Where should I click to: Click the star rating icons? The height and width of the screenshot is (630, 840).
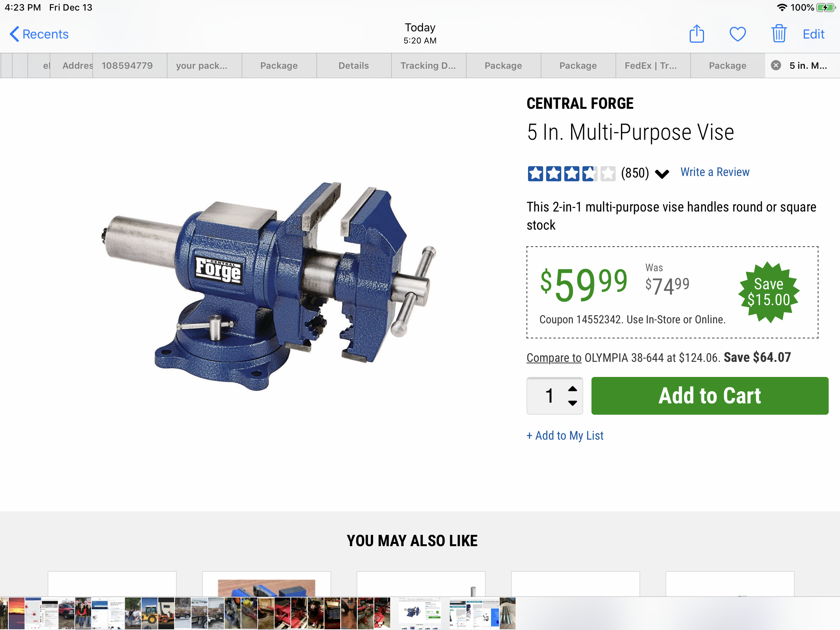(571, 173)
